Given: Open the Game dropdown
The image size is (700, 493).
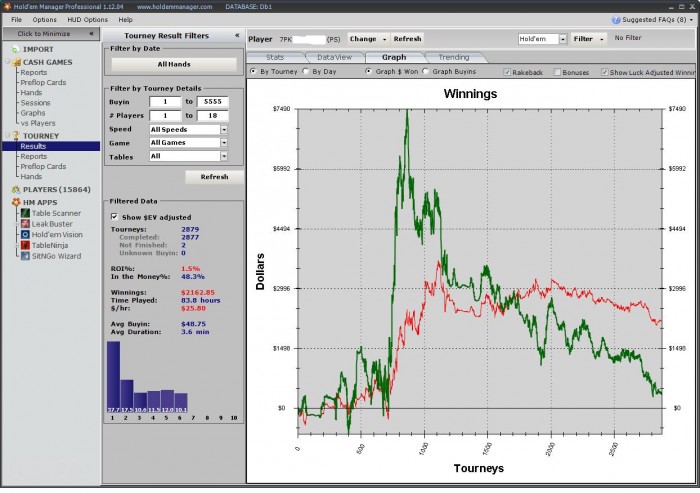Looking at the screenshot, I should [224, 143].
